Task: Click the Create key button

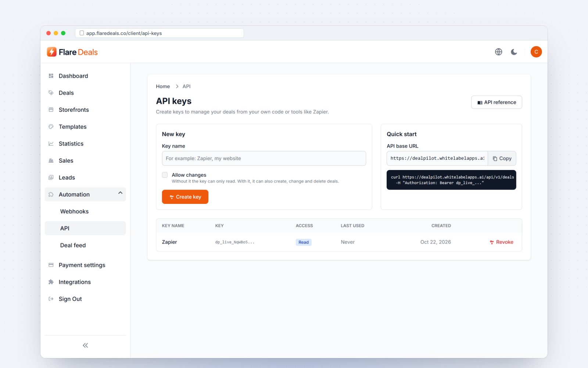Action: (x=185, y=197)
